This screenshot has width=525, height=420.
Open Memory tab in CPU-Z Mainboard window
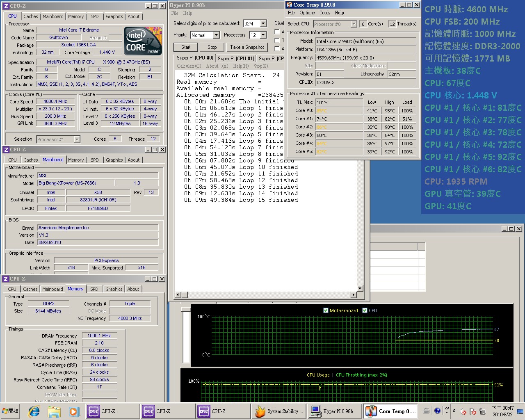tap(76, 160)
